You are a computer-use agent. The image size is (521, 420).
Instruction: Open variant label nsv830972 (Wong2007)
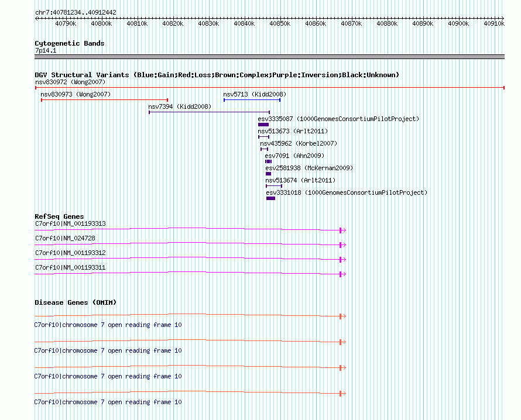(70, 82)
